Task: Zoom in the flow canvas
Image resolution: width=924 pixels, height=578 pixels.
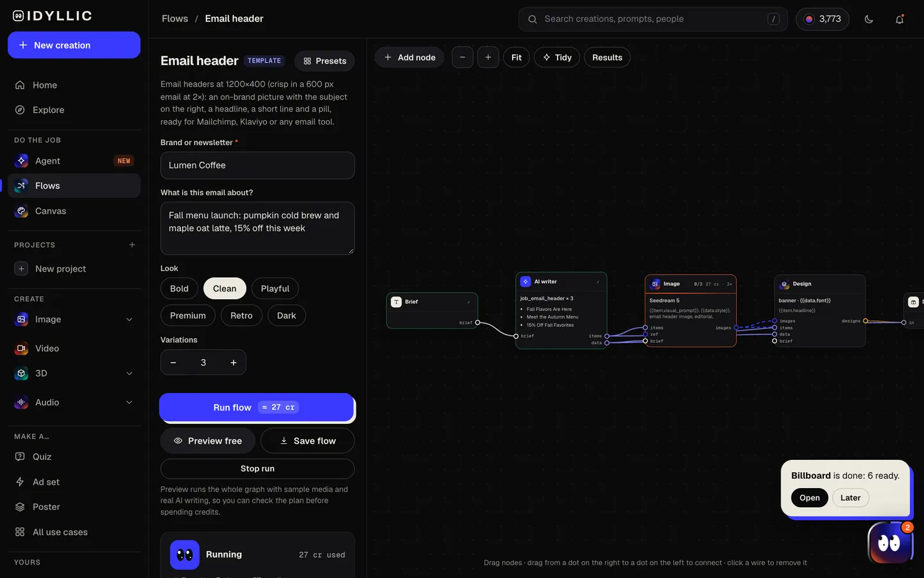Action: click(x=488, y=57)
